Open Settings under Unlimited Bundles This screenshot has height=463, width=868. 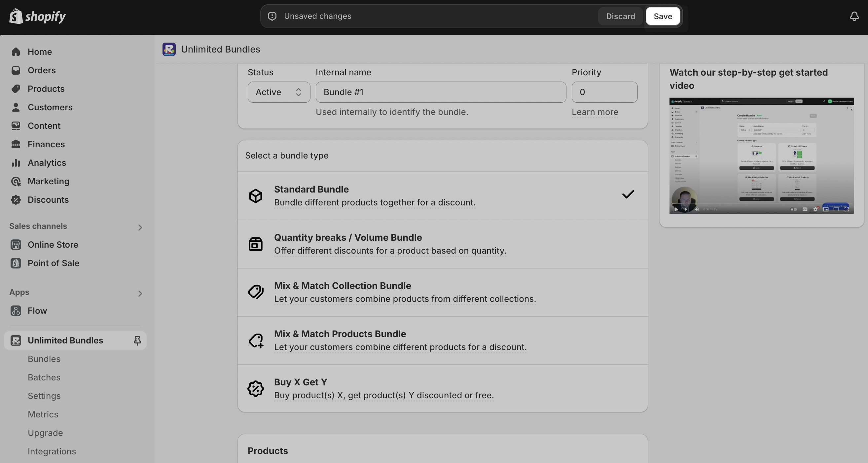tap(44, 396)
